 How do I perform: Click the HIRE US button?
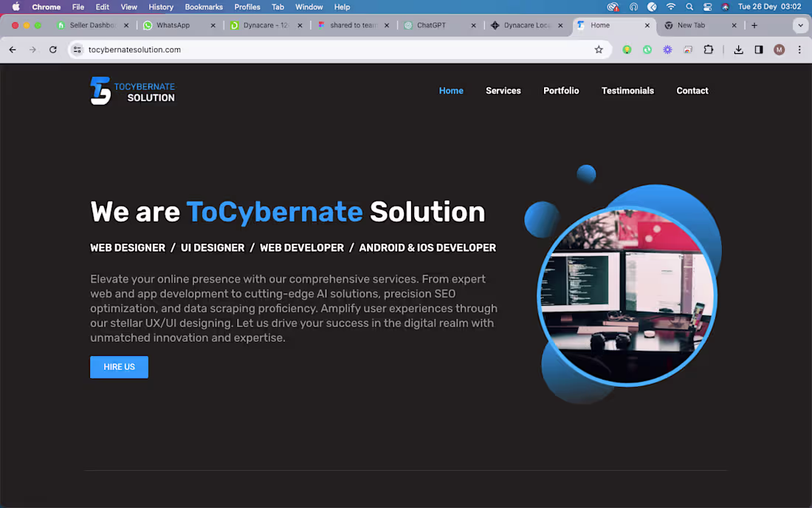tap(119, 367)
